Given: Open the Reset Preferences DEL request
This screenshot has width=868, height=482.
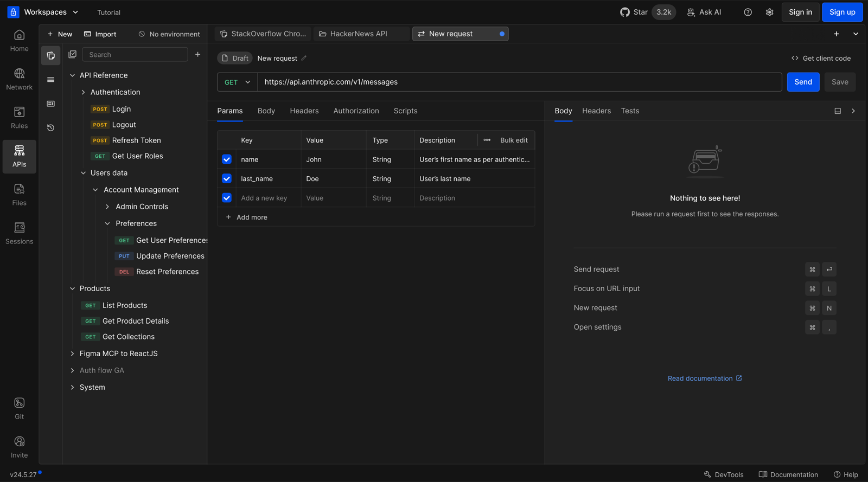Looking at the screenshot, I should coord(157,272).
